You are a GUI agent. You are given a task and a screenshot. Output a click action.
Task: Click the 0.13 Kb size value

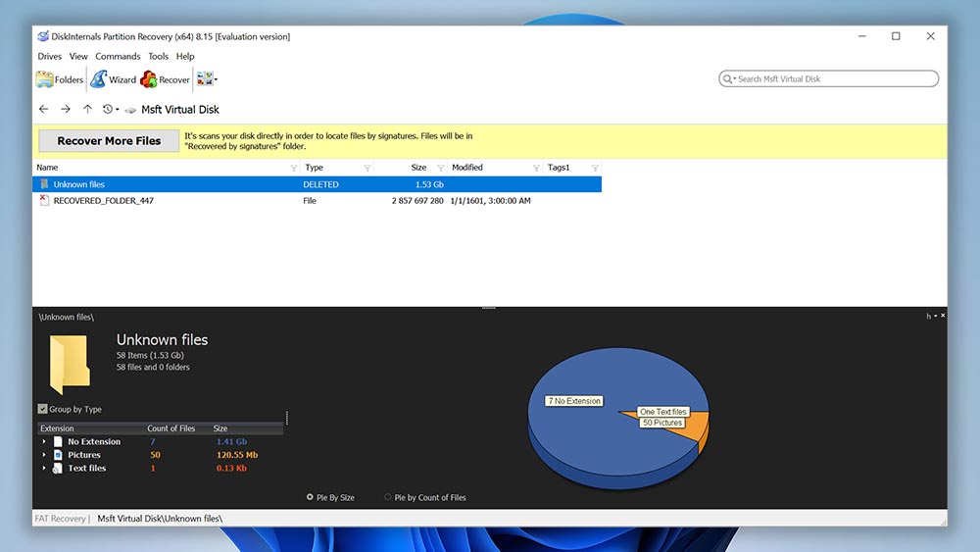231,468
